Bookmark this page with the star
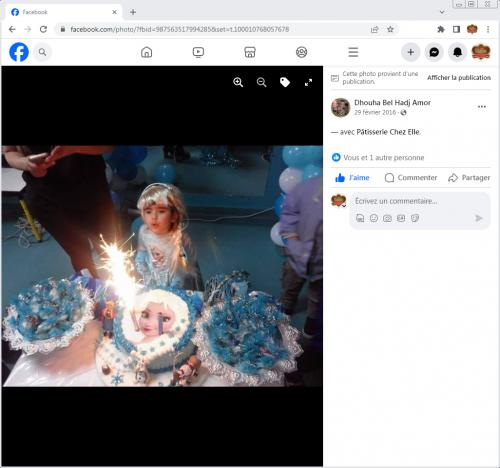This screenshot has width=500, height=468. point(390,29)
